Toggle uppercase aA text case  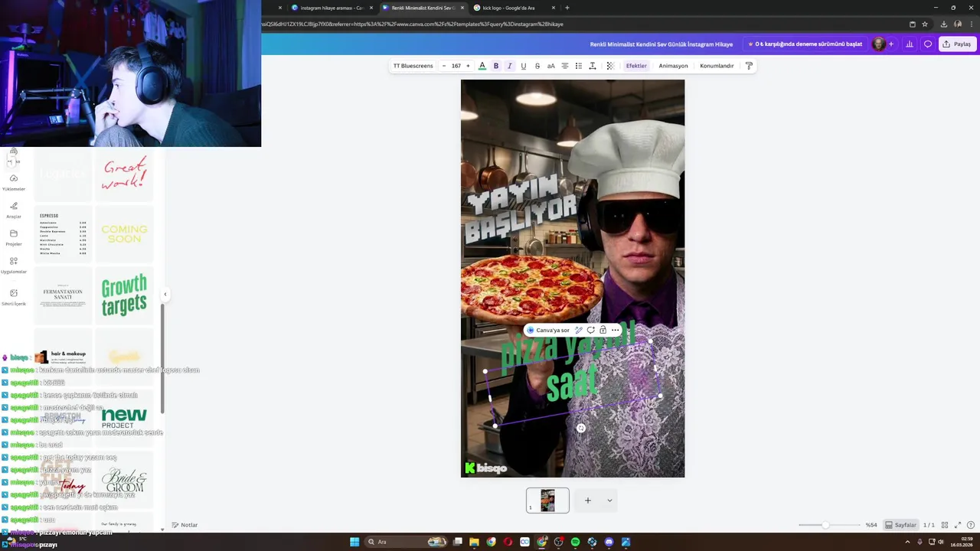tap(550, 66)
